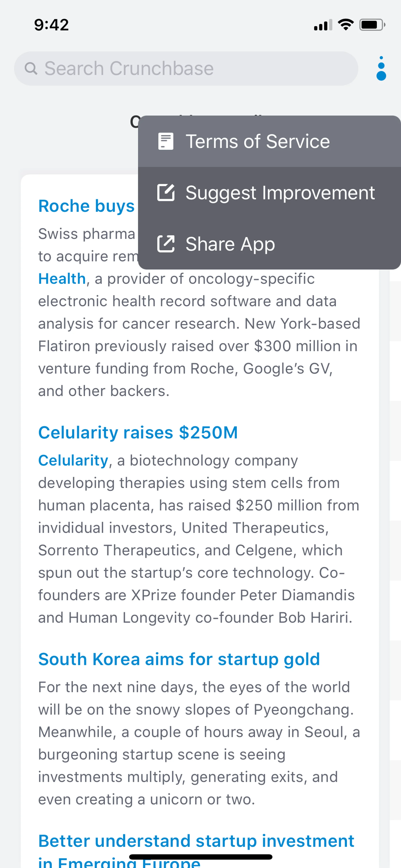Viewport: 401px width, 868px height.
Task: Tap the Wi-Fi status icon
Action: tap(345, 25)
